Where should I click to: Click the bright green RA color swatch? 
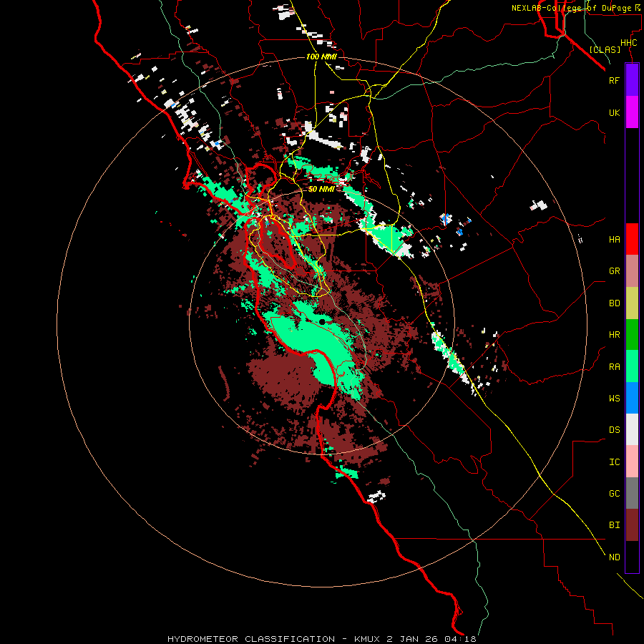[x=632, y=366]
